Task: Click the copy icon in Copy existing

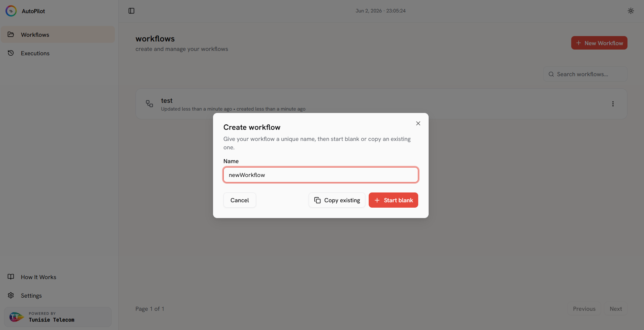Action: tap(317, 200)
